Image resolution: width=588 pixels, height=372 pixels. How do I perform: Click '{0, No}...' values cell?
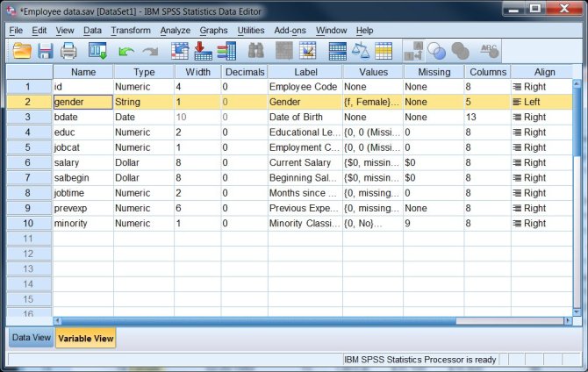[x=373, y=223]
